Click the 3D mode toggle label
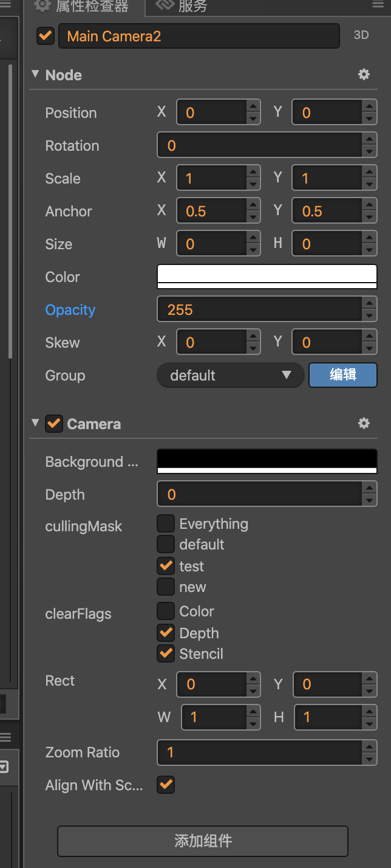 (x=361, y=35)
